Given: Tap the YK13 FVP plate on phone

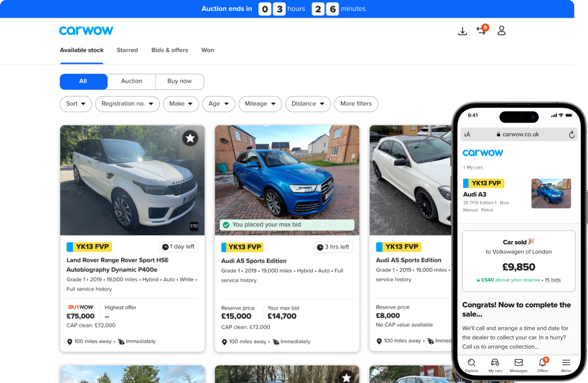Looking at the screenshot, I should coord(483,183).
